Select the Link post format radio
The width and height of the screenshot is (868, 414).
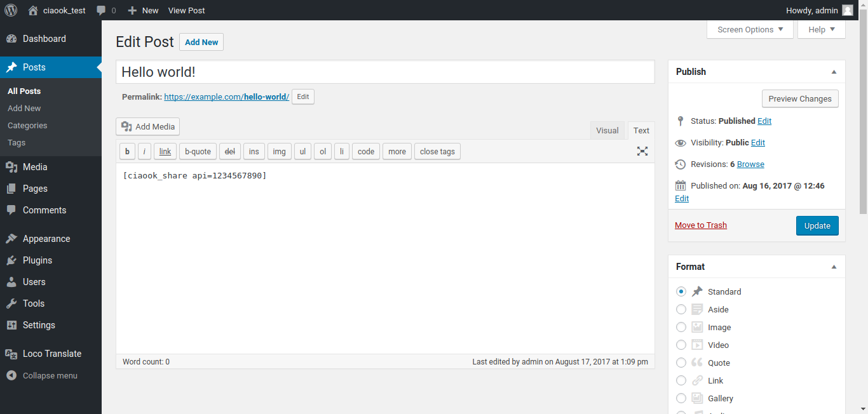[x=681, y=380]
